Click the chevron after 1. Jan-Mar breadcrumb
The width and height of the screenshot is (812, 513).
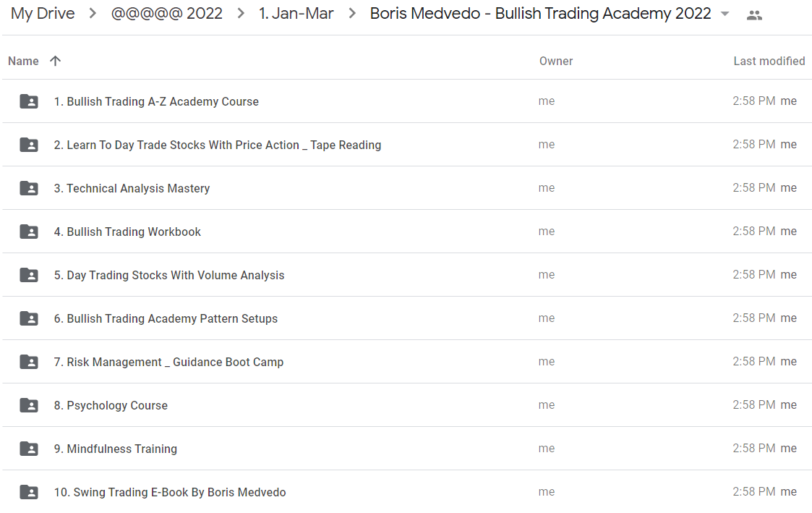352,14
